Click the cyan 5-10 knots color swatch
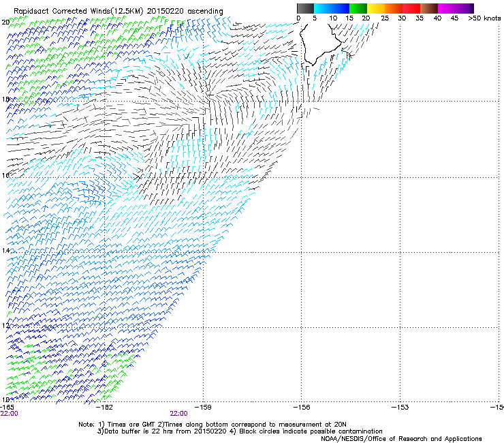The width and height of the screenshot is (504, 443). tap(323, 8)
